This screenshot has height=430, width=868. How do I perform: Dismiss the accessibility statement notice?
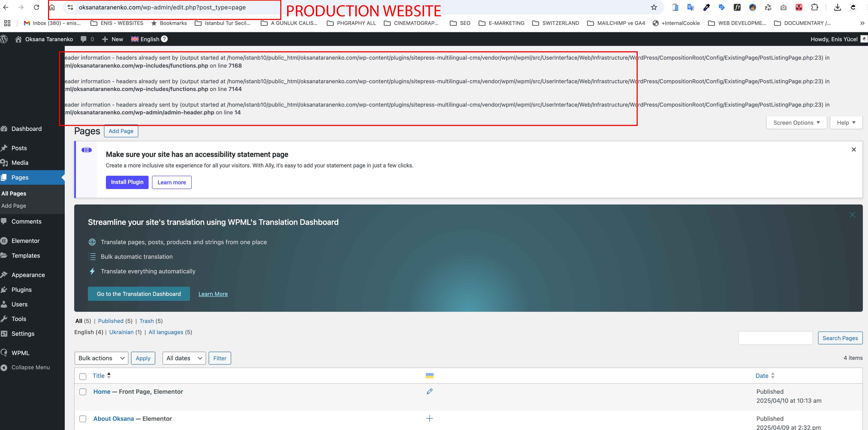[853, 149]
